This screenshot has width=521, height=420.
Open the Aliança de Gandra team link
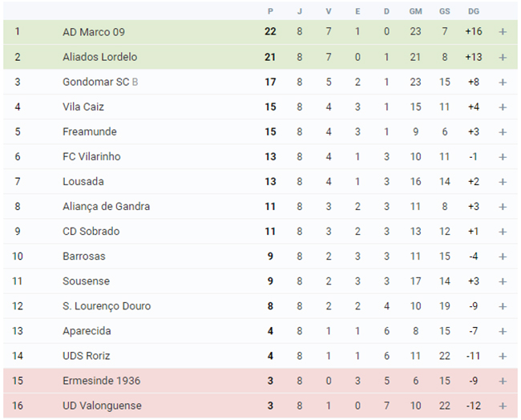pos(107,207)
